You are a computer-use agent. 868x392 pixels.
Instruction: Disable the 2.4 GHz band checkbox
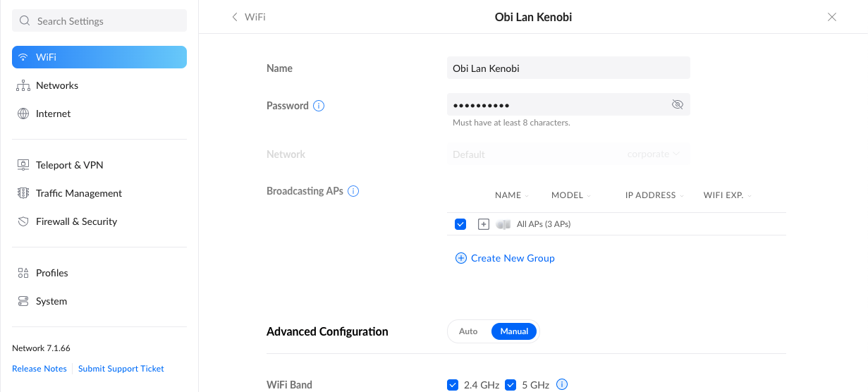453,385
